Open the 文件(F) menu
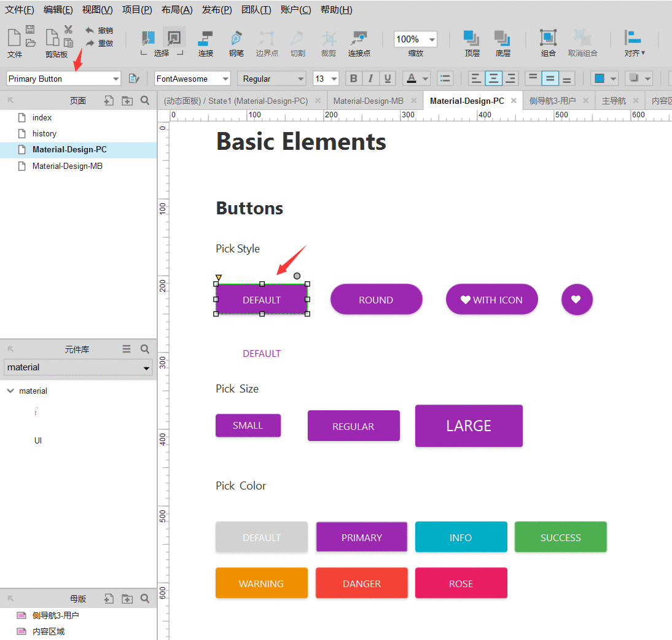The height and width of the screenshot is (640, 672). pos(19,9)
